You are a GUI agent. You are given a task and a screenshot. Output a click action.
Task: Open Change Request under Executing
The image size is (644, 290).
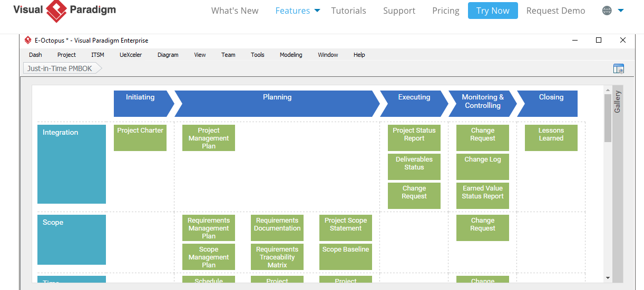414,196
